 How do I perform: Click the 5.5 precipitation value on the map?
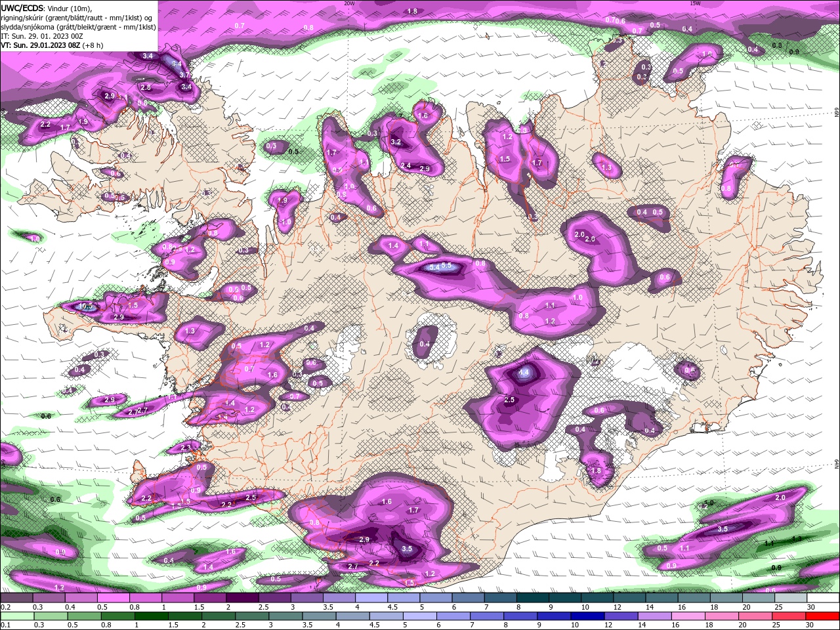446,266
